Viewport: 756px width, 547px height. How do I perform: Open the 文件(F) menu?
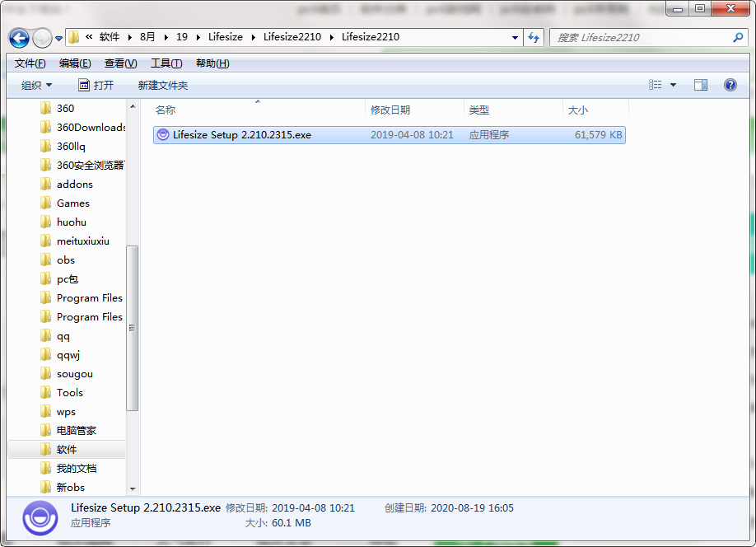[x=30, y=63]
